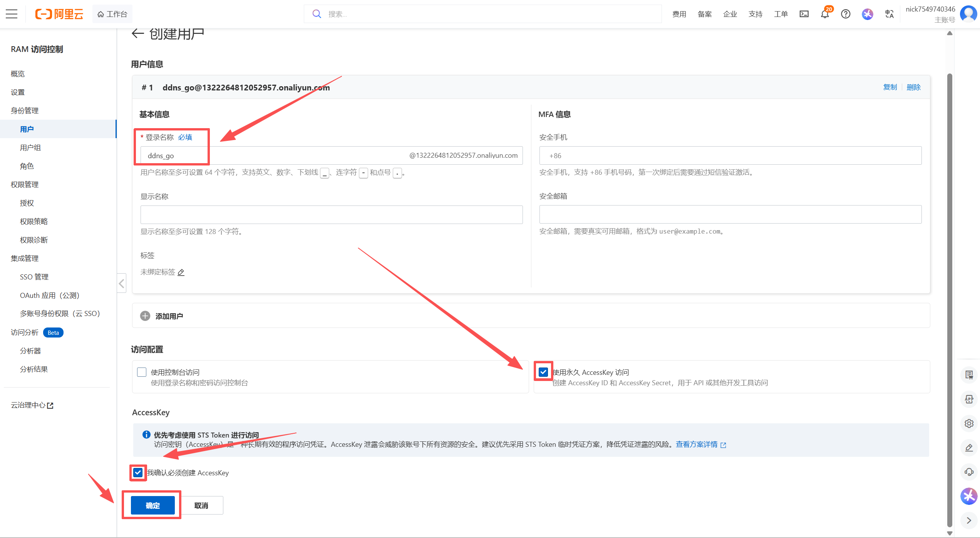Open 分析器 in the sidebar

pos(30,351)
